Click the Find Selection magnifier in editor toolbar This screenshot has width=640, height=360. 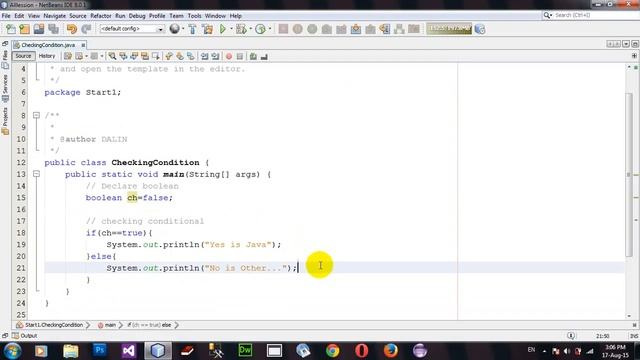pyautogui.click(x=112, y=56)
